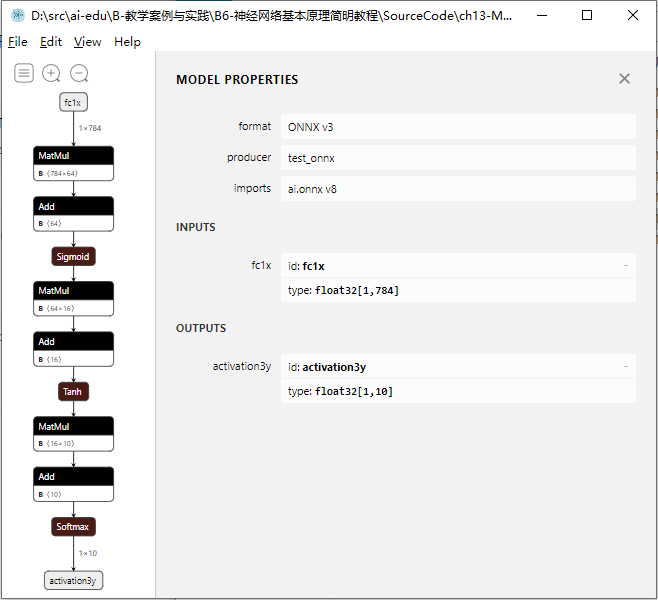Close the Model Properties panel

[x=624, y=79]
